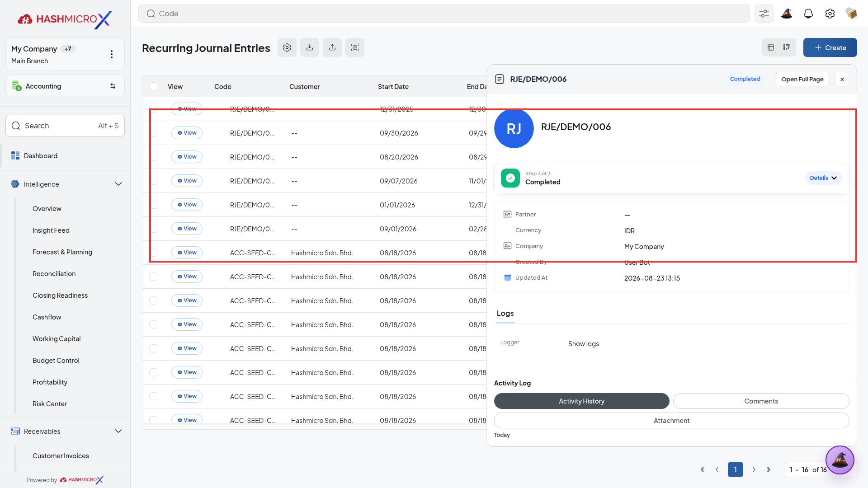Tick the checkbox for row dated 01/01/2026
Viewport: 868px width, 488px height.
click(x=153, y=205)
